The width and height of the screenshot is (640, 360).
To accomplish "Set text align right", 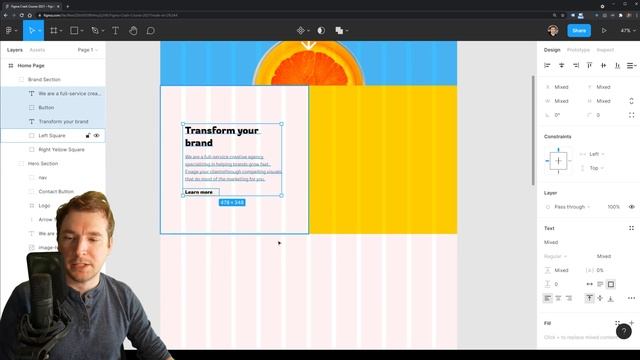I will click(x=569, y=298).
